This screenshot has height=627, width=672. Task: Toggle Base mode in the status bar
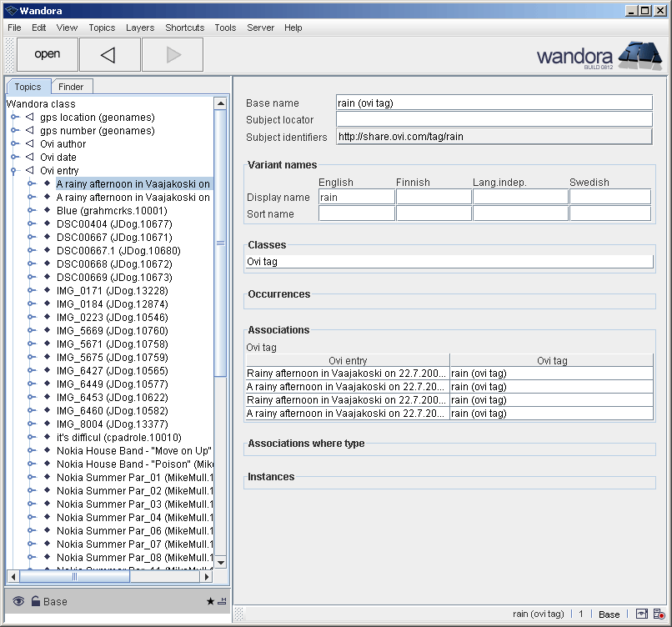coord(609,614)
